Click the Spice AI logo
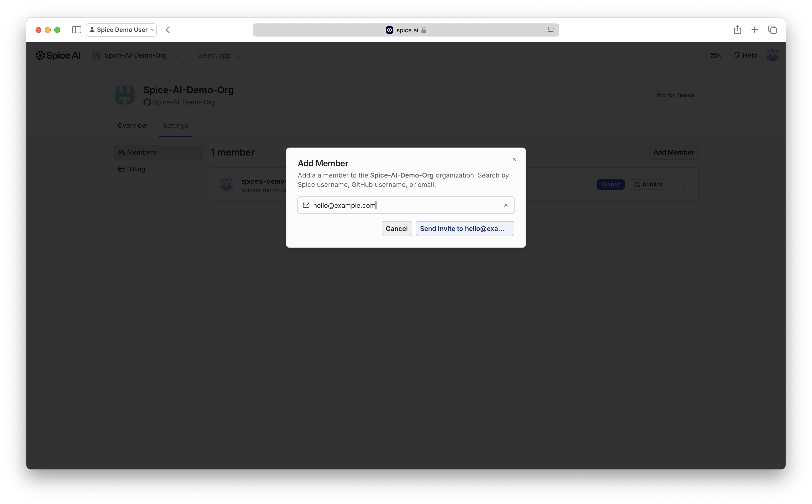 58,55
